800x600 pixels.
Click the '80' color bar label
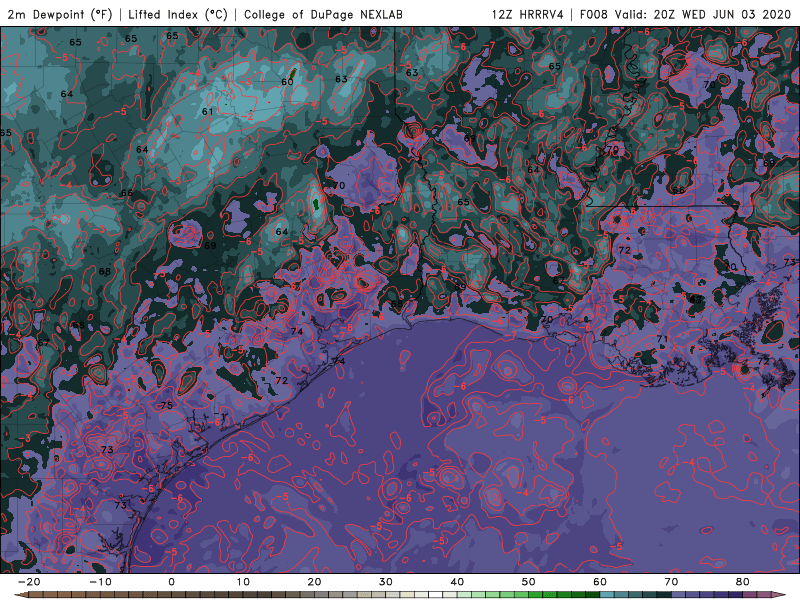click(x=743, y=582)
